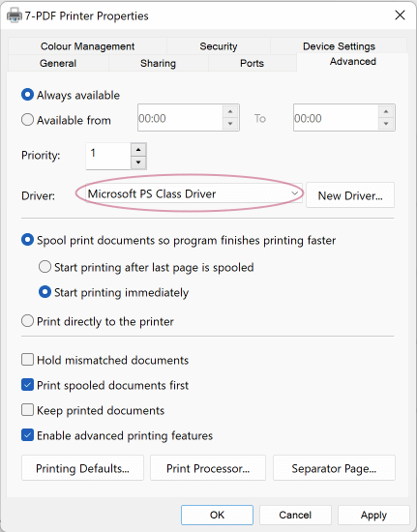Confirm with the OK button
Viewport: 417px width, 532px height.
217,515
